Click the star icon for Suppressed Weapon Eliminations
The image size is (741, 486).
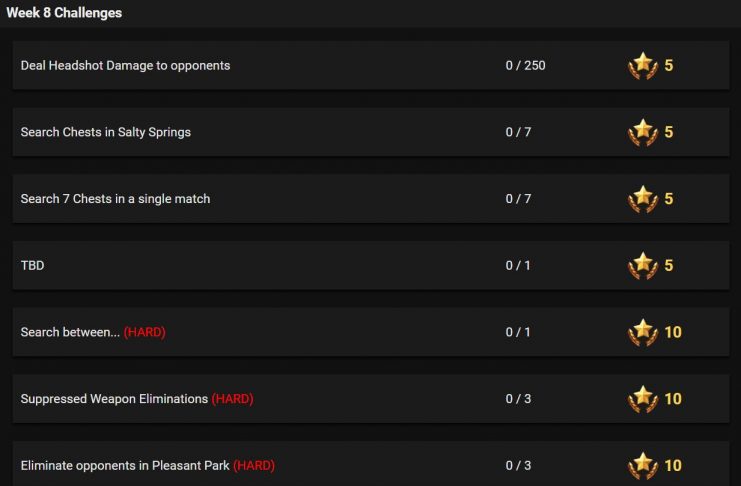coord(643,399)
